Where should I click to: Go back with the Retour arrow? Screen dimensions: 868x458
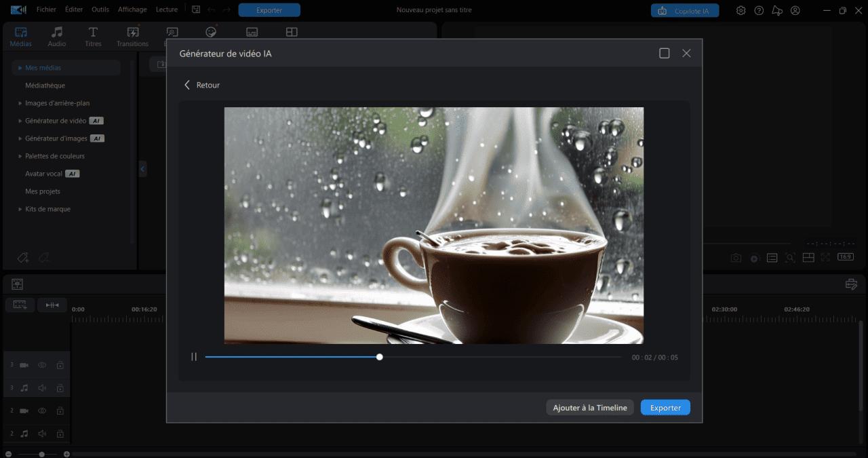pyautogui.click(x=201, y=85)
